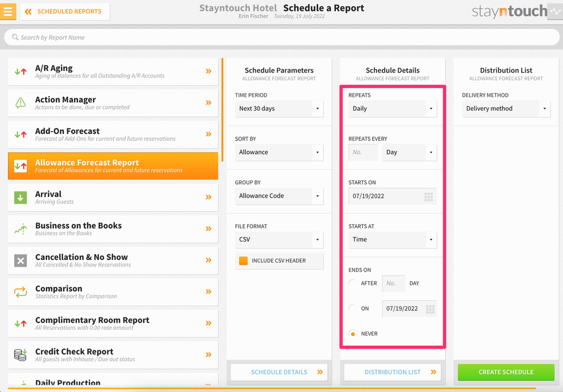Select the Ends On After radio button

352,283
